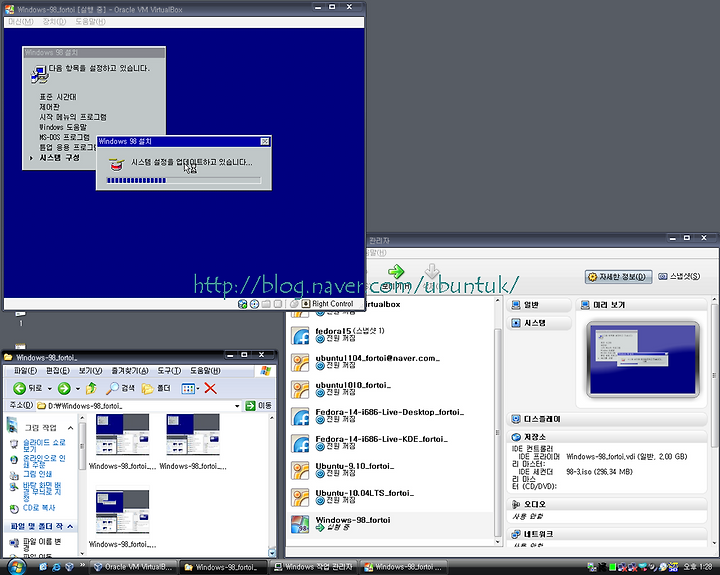Collapse the 미리 보기 preview section

point(641,304)
